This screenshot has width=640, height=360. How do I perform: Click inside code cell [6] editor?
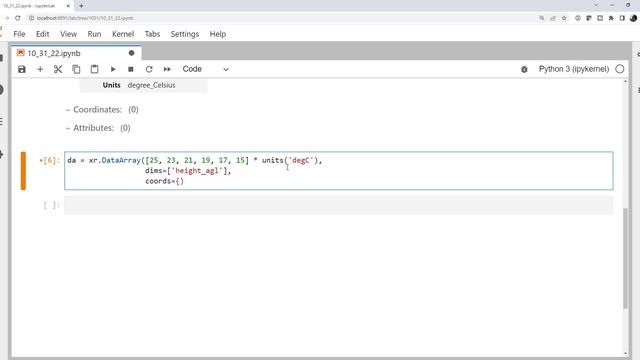tap(338, 171)
